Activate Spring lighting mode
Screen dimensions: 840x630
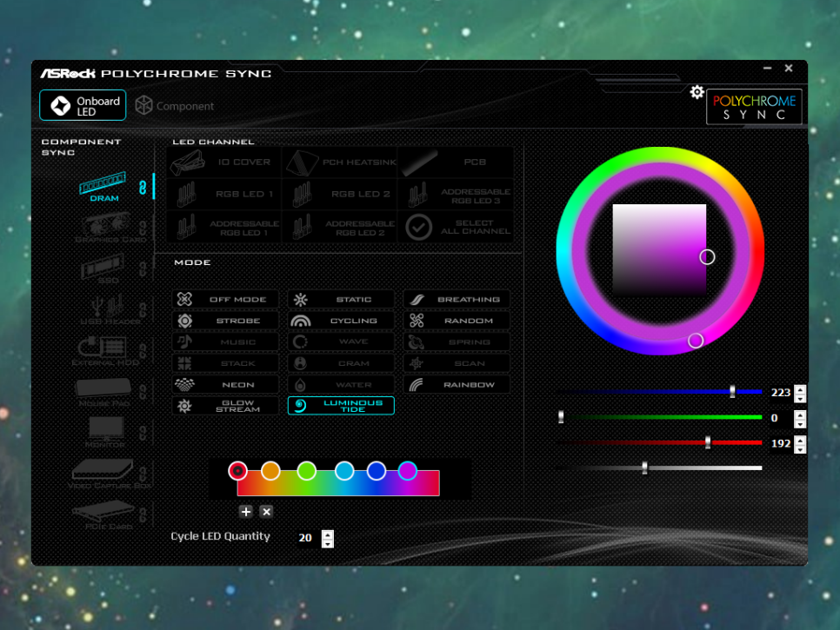457,342
